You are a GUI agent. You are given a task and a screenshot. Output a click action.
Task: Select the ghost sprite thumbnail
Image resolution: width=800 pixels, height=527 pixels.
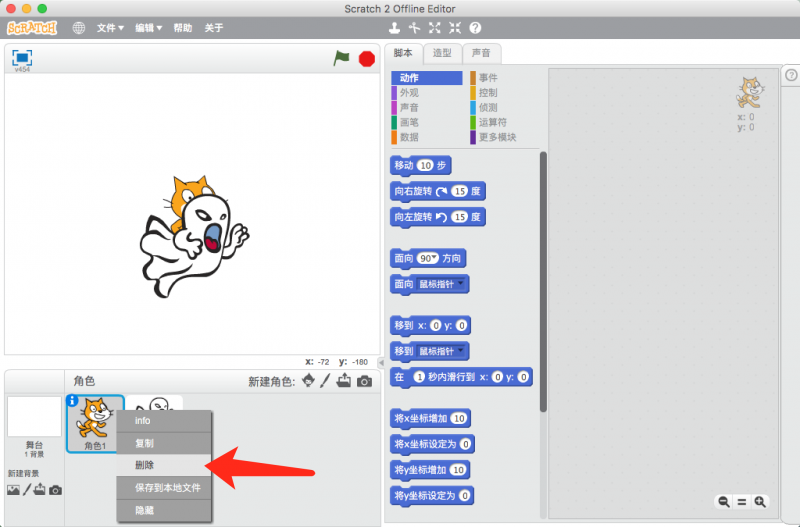point(155,403)
